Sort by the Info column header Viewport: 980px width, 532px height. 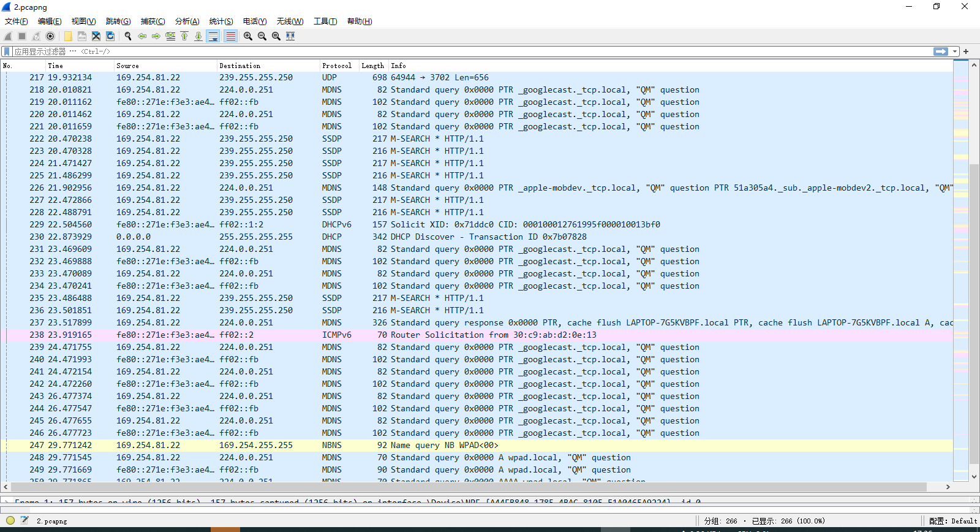[671, 66]
